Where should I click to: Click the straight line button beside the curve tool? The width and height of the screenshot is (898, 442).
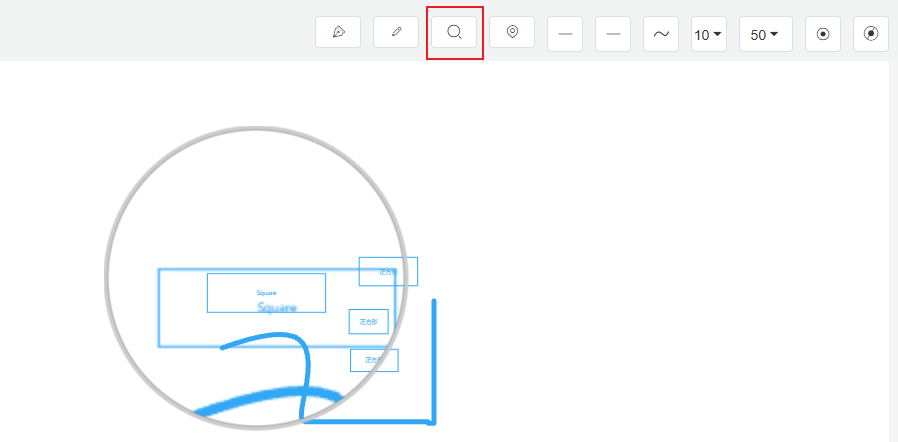point(613,34)
